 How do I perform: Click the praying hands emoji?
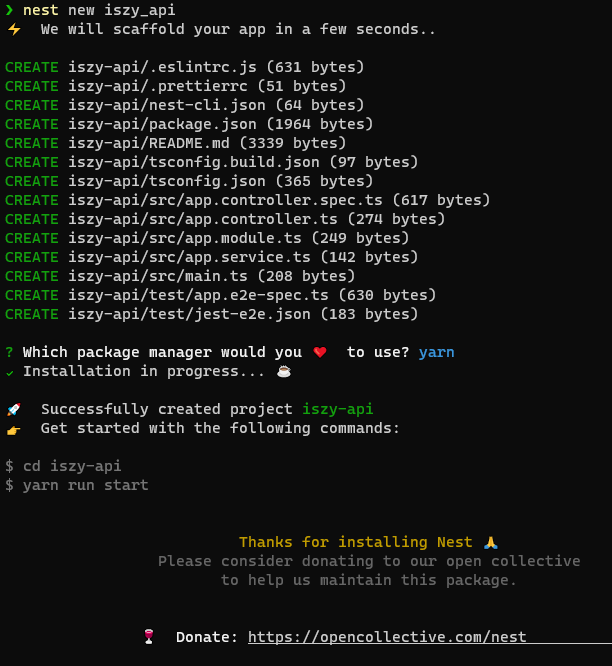pyautogui.click(x=490, y=542)
